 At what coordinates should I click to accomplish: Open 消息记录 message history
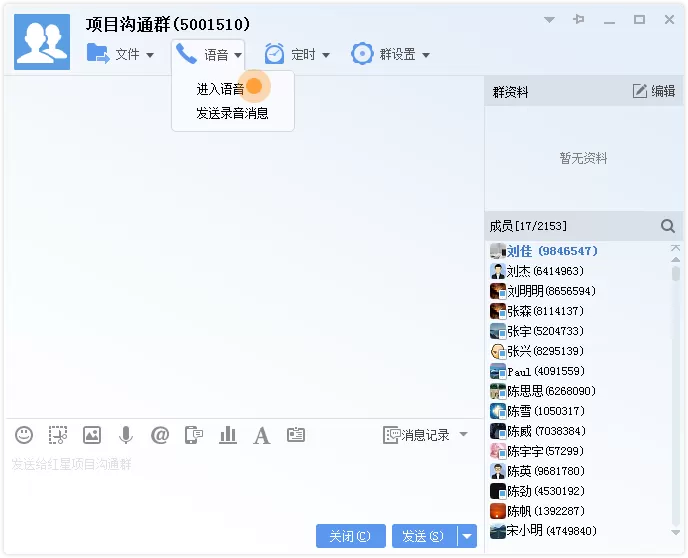[416, 435]
